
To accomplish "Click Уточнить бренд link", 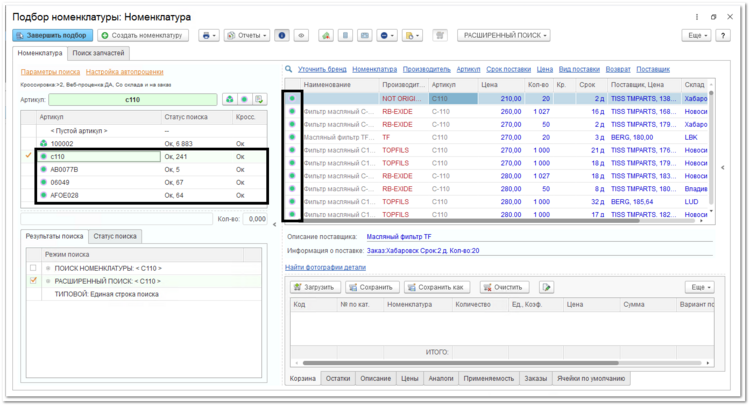I will pyautogui.click(x=322, y=69).
